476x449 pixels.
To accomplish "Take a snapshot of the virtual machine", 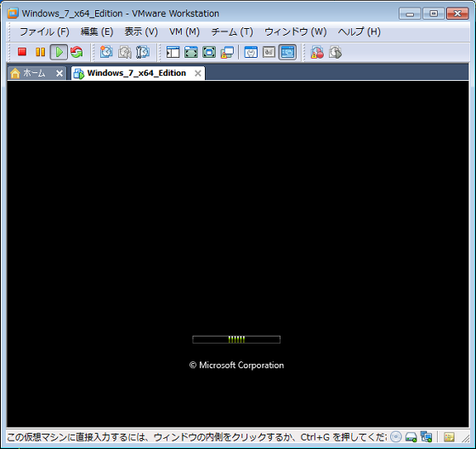I will 106,52.
